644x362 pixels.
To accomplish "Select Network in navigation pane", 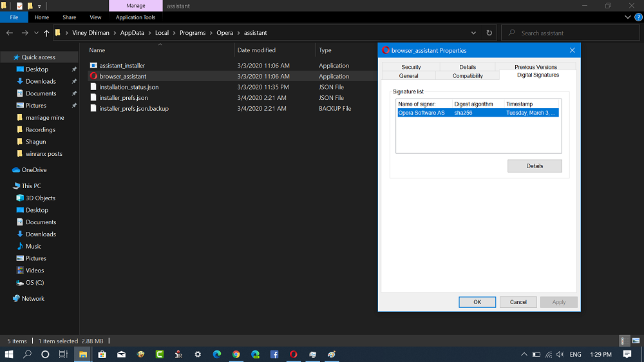I will click(33, 298).
